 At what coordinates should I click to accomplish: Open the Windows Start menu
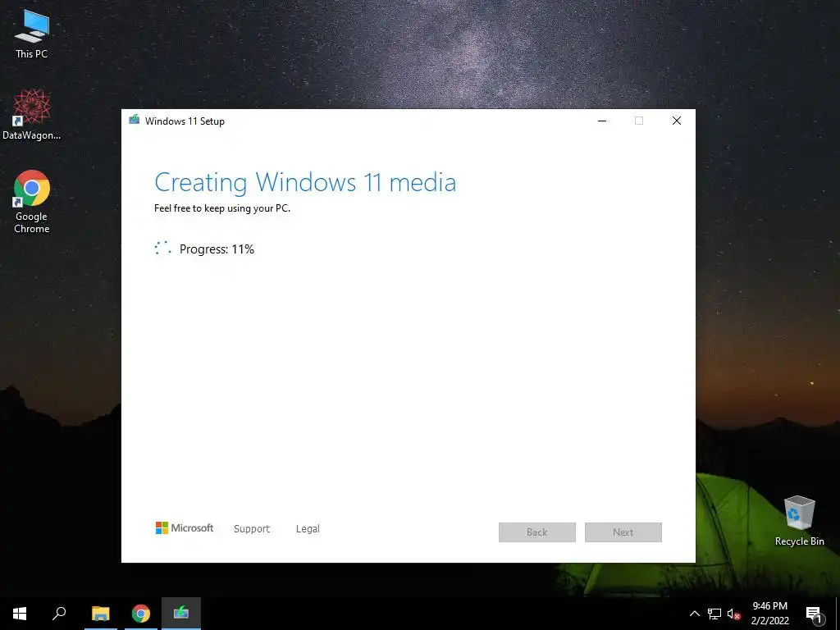20,614
